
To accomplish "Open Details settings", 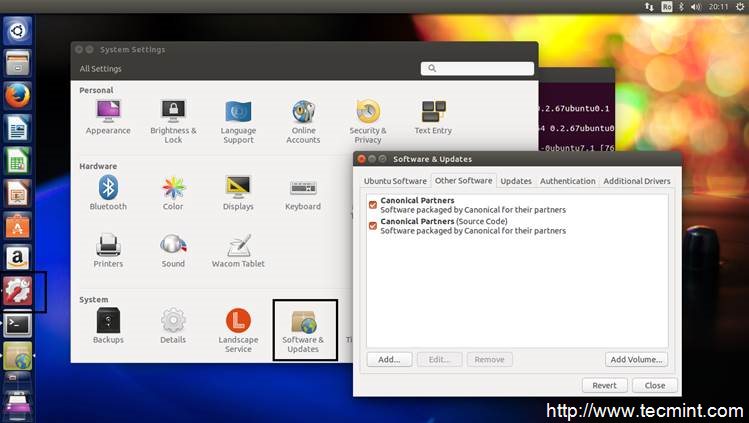I will coord(173,326).
